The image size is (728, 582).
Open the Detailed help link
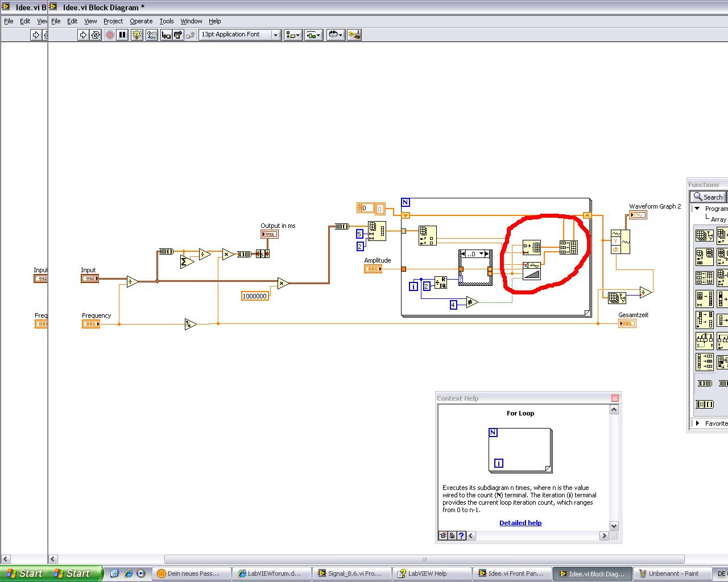(520, 523)
